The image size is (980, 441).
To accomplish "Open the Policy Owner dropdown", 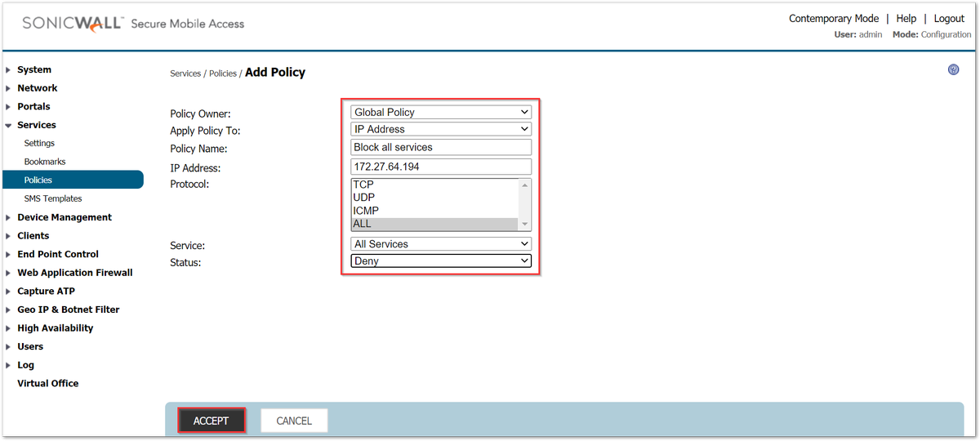I will (x=441, y=112).
